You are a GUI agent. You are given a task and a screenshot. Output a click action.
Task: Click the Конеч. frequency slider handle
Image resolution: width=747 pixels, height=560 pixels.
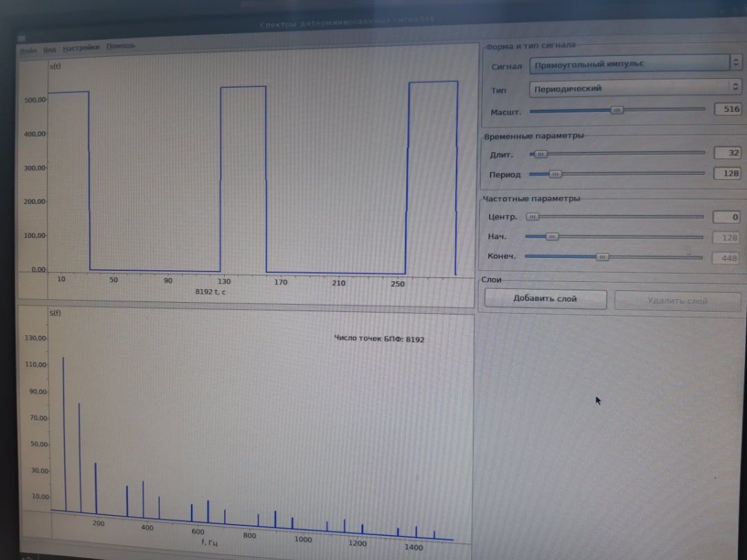pos(602,257)
